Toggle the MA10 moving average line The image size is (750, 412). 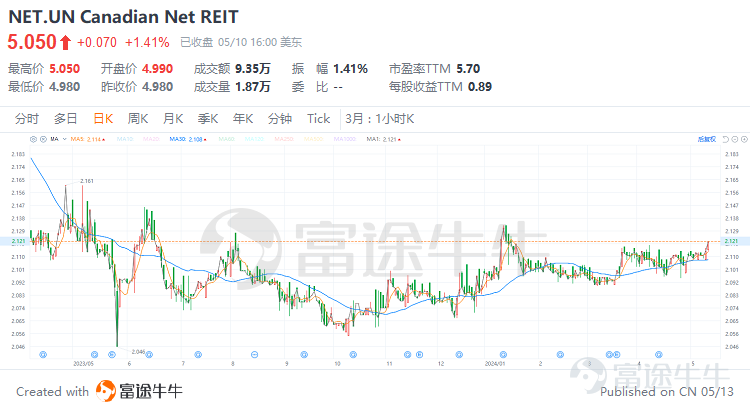125,139
